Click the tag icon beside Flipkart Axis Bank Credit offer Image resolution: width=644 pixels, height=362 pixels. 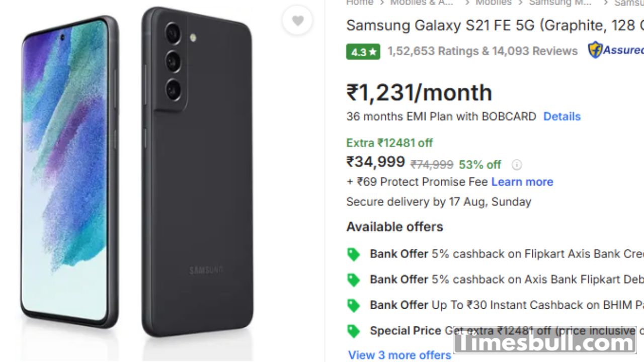click(354, 254)
